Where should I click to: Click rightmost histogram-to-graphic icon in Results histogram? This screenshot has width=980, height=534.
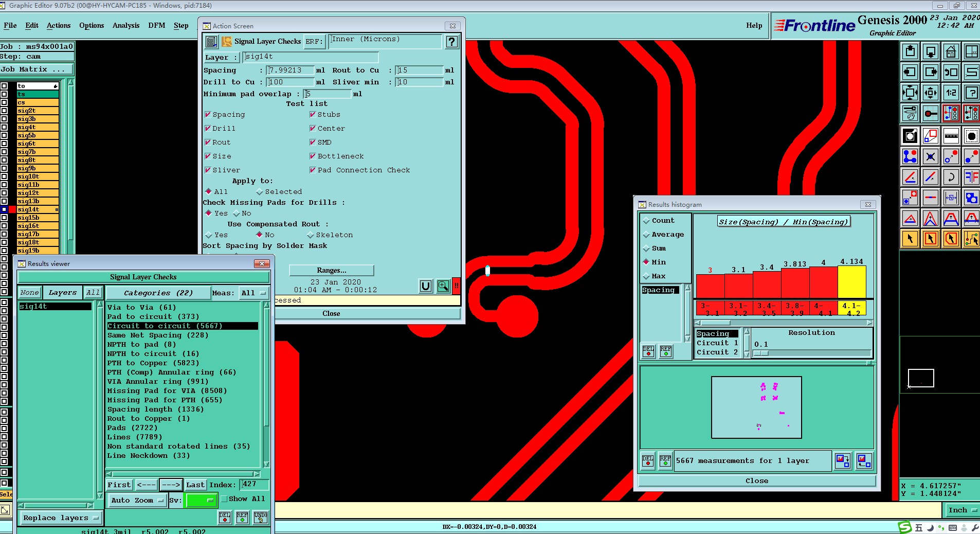click(x=864, y=461)
